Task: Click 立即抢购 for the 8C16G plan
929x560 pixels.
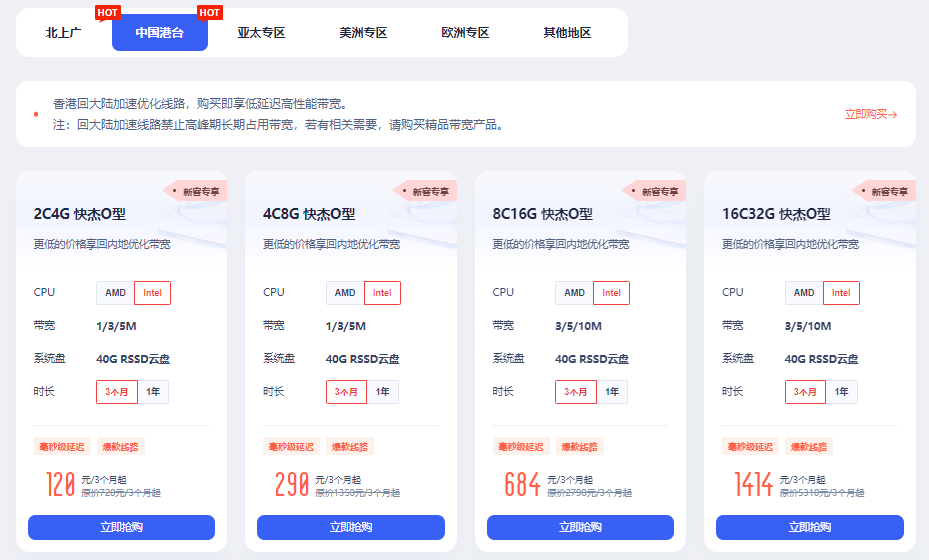Action: click(x=580, y=527)
